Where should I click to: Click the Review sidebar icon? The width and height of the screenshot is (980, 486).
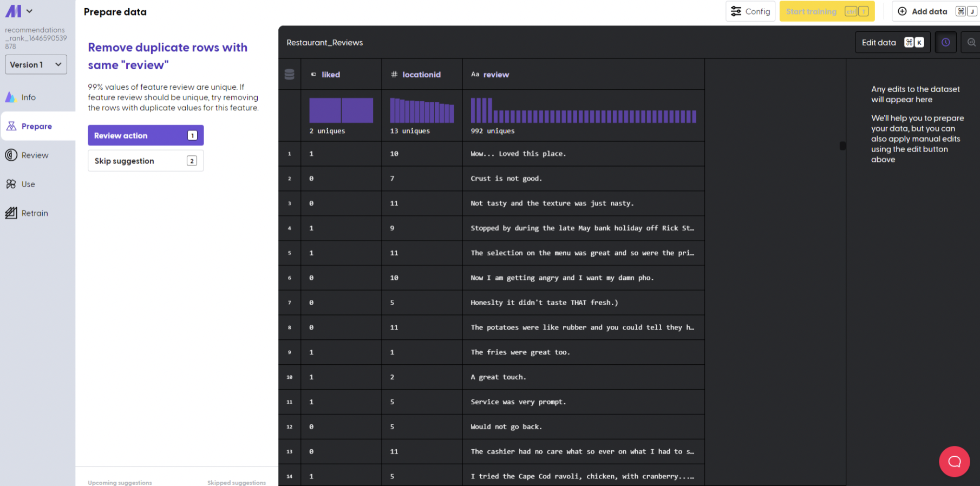tap(11, 155)
